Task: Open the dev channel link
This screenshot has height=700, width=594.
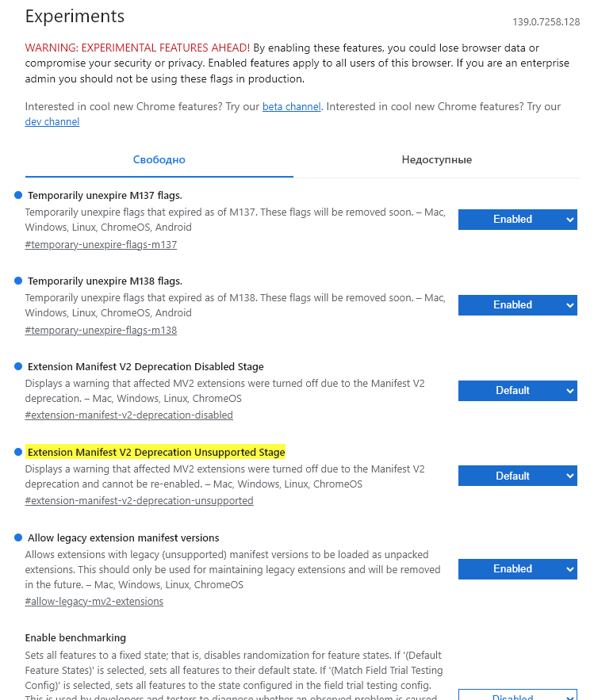Action: 52,122
